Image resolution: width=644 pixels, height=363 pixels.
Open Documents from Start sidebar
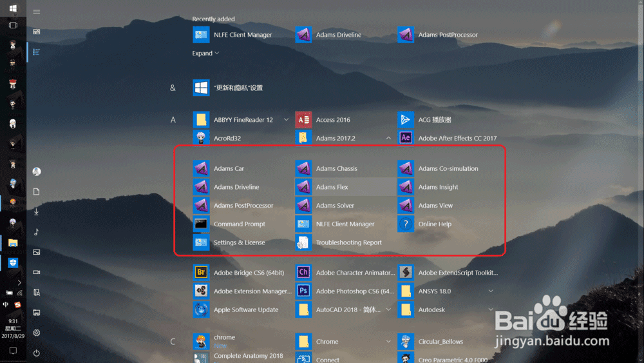37,191
